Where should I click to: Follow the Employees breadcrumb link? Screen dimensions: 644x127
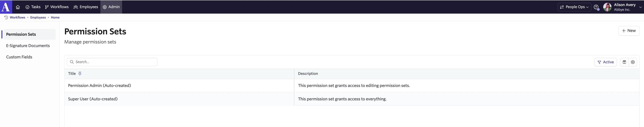[x=38, y=17]
